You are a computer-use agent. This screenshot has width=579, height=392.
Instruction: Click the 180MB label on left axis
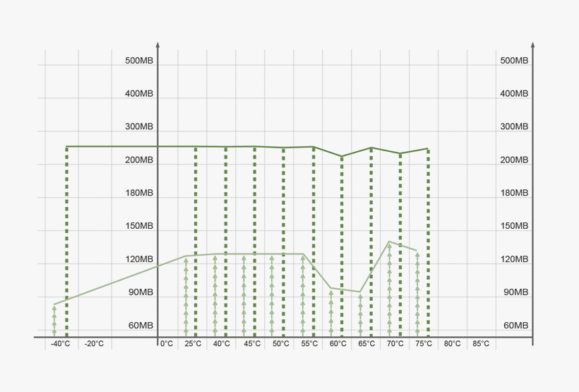click(x=139, y=193)
